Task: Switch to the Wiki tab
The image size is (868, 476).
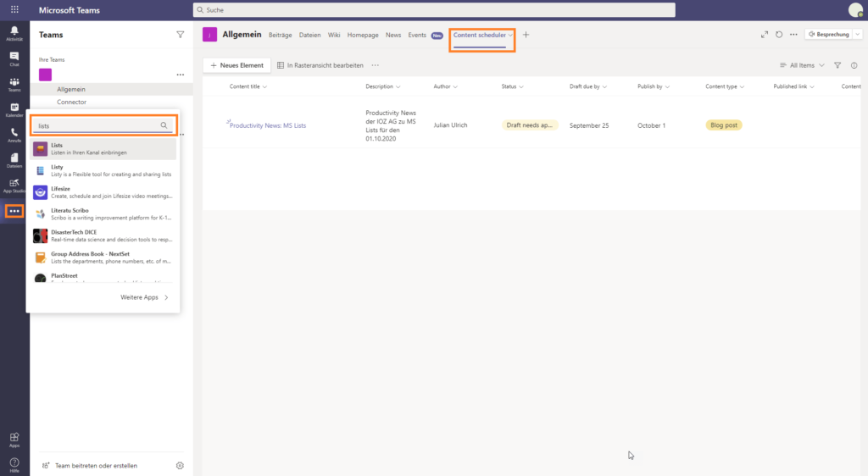Action: (334, 35)
